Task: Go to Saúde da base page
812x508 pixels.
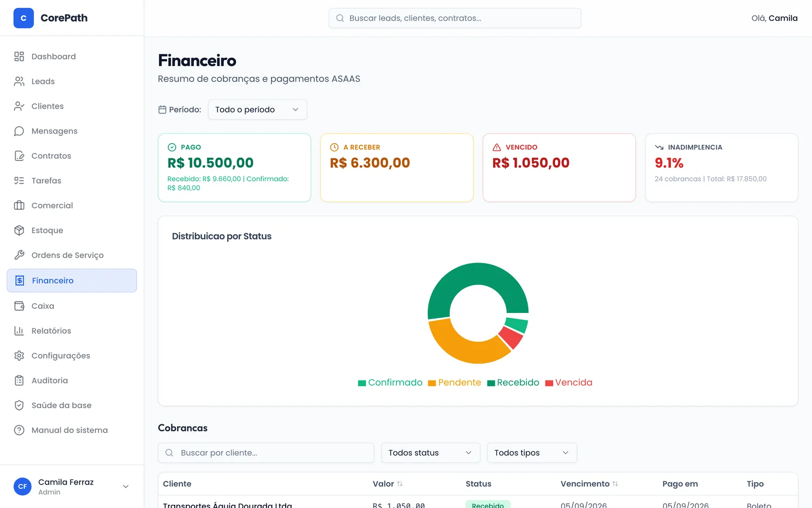Action: tap(72, 405)
